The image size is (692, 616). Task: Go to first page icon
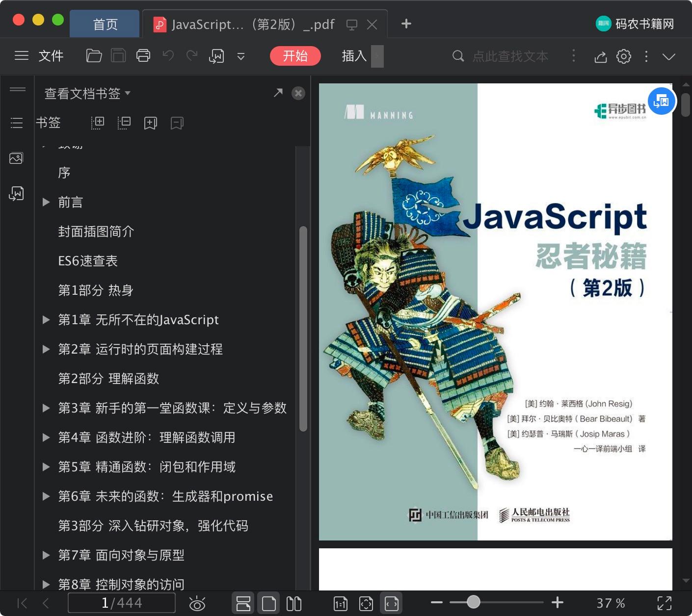(x=22, y=603)
